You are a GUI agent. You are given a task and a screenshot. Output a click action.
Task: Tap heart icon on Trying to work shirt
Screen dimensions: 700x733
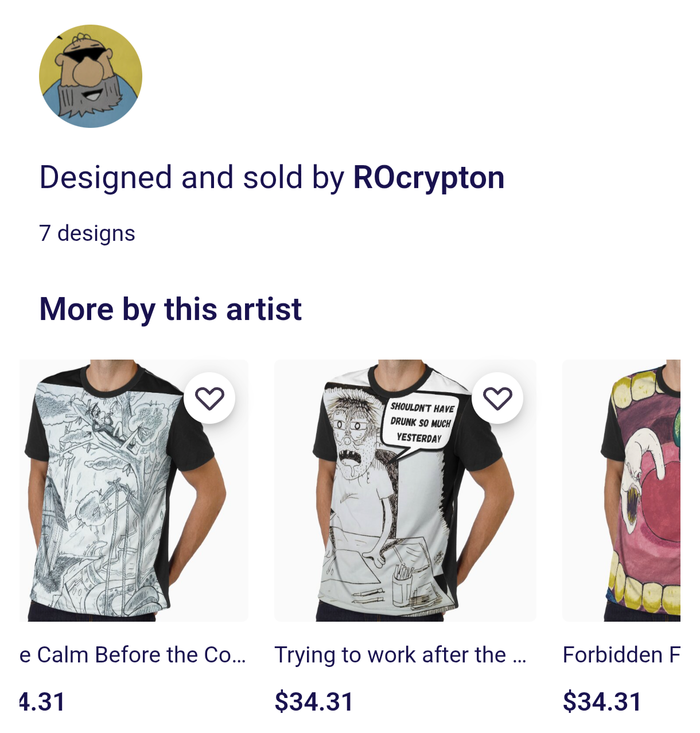tap(497, 398)
